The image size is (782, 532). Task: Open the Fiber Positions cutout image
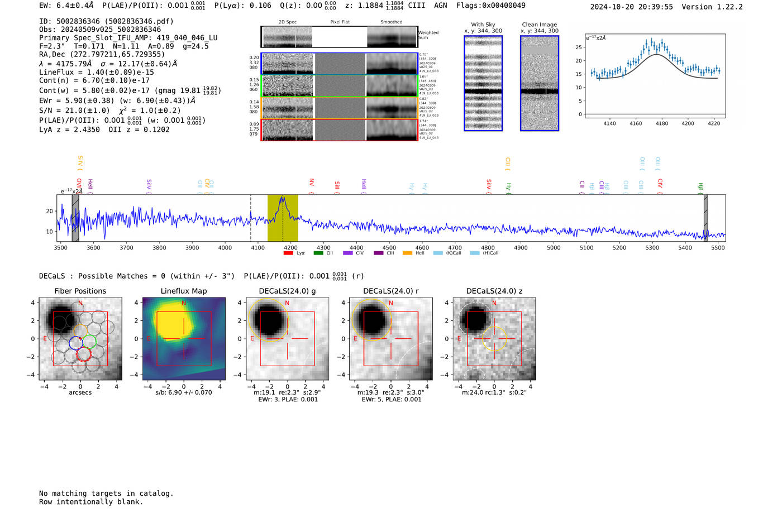click(x=80, y=339)
